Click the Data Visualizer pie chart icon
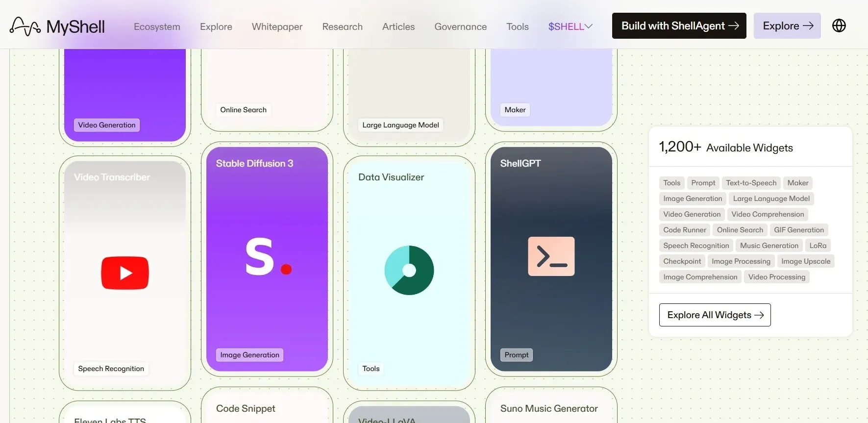The height and width of the screenshot is (423, 868). coord(409,270)
